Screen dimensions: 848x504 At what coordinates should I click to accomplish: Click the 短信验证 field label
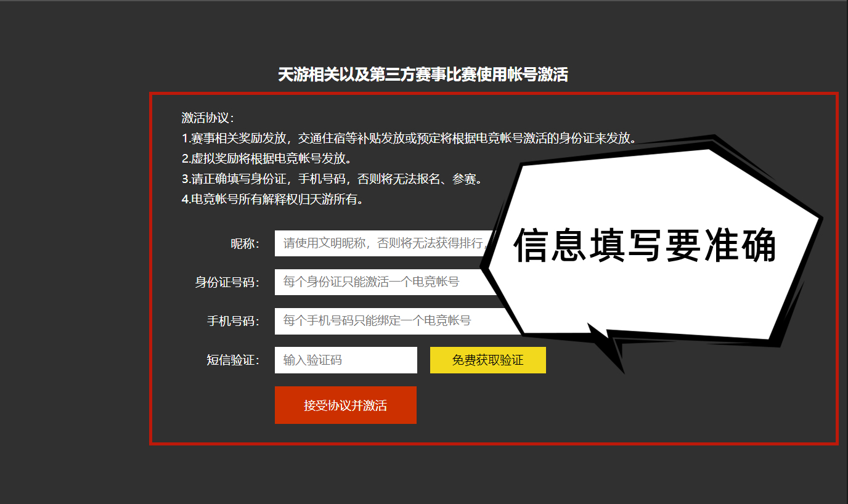233,360
